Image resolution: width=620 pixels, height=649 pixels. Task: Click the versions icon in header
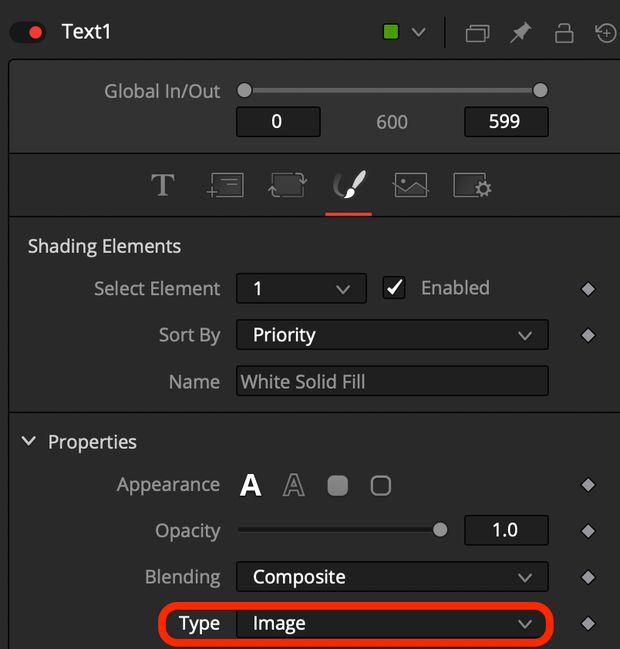477,33
